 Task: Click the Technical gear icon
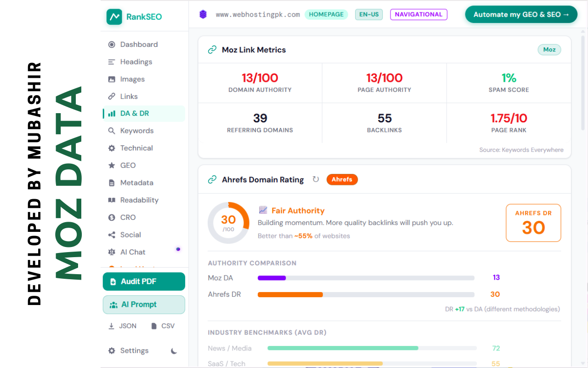click(x=112, y=148)
